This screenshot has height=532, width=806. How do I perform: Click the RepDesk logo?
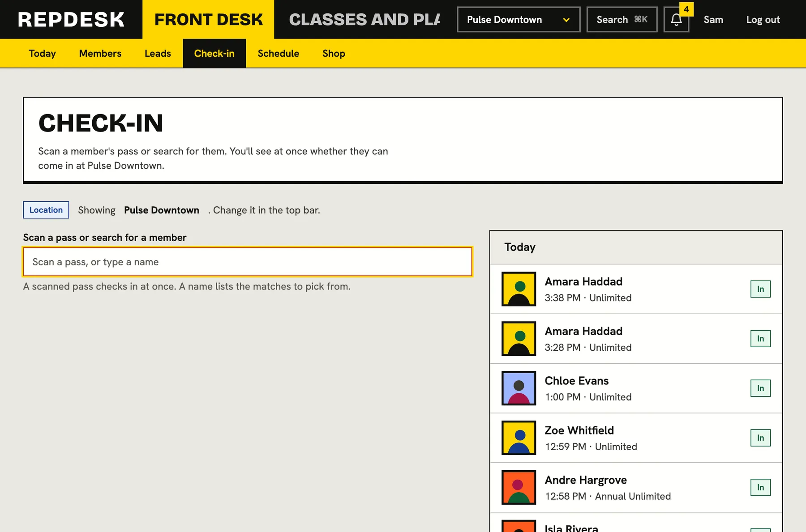(x=71, y=20)
